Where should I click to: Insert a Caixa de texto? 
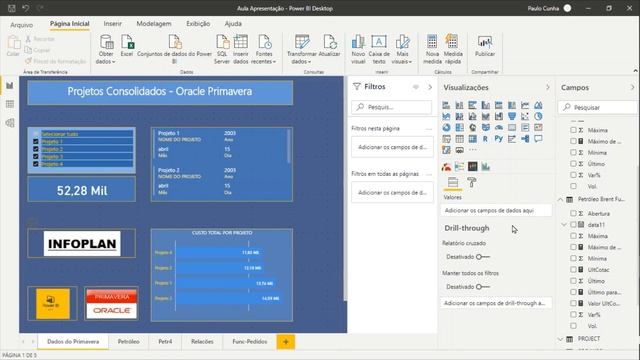click(x=379, y=49)
